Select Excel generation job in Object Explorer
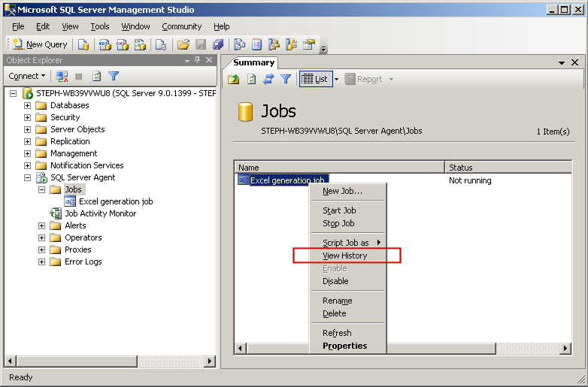Viewport: 588px width, 387px height. (116, 201)
